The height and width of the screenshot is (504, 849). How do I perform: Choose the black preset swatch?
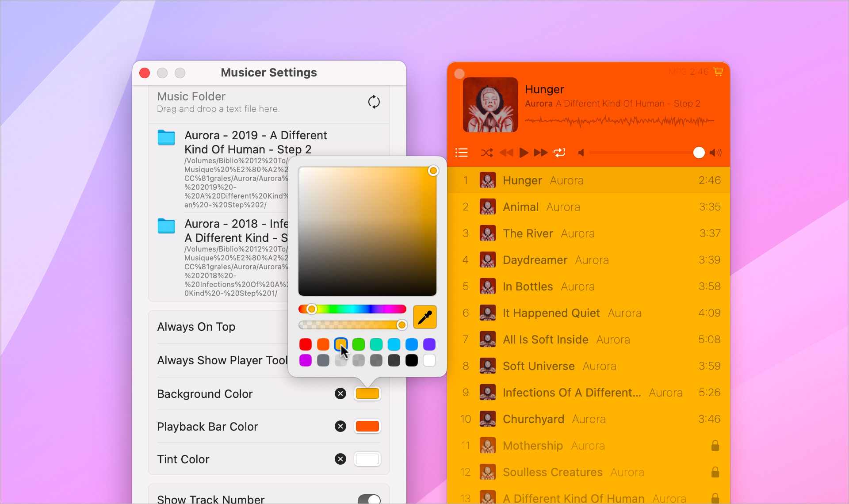point(412,360)
